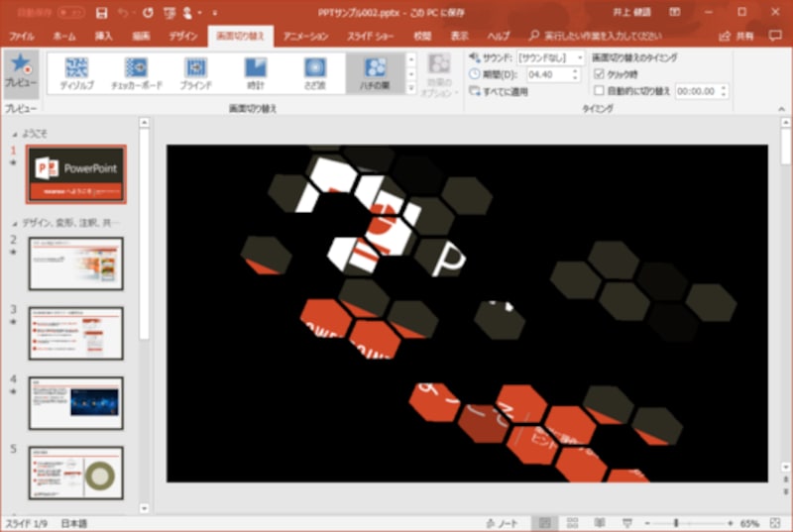Click the Apply To All (すべてに適用) button

point(499,91)
